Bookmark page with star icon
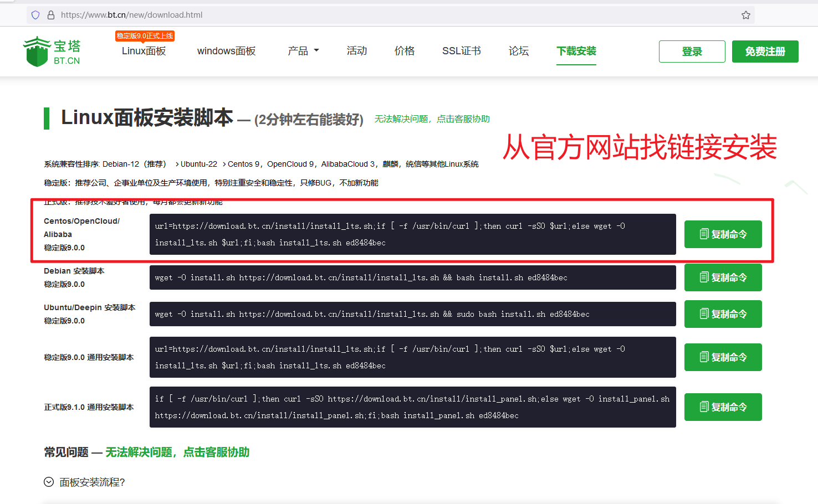This screenshot has height=504, width=818. click(x=746, y=15)
